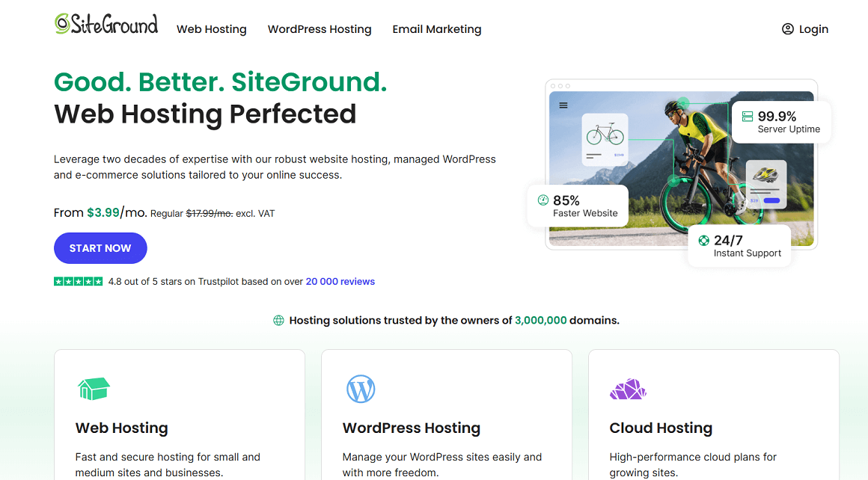Select the purple Cloud Hosting icon
The width and height of the screenshot is (868, 480).
pyautogui.click(x=628, y=389)
